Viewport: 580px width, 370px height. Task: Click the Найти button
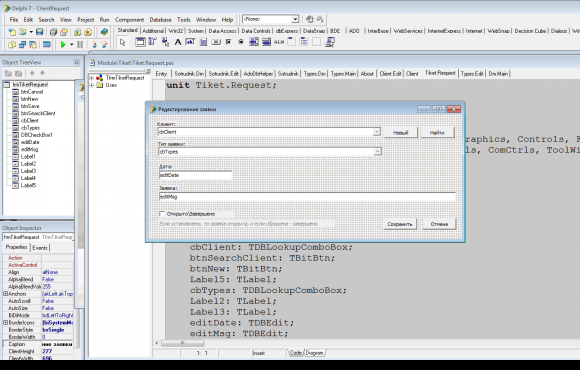click(x=437, y=132)
